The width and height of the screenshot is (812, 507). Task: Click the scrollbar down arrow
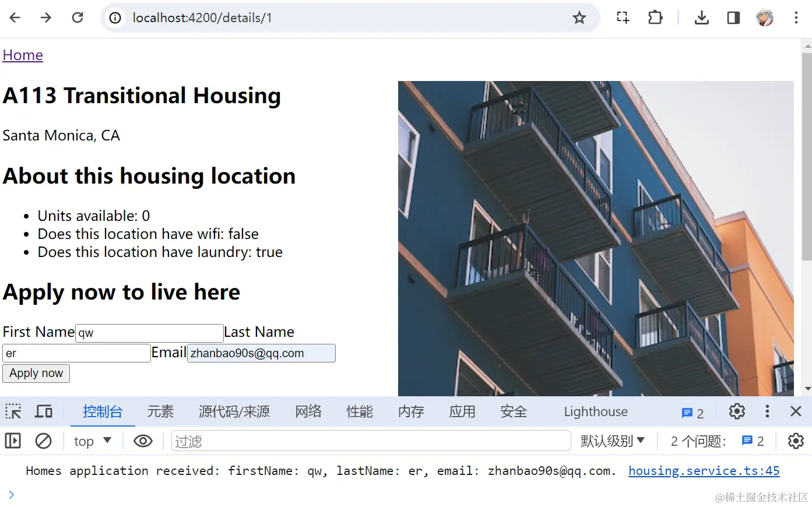point(807,389)
